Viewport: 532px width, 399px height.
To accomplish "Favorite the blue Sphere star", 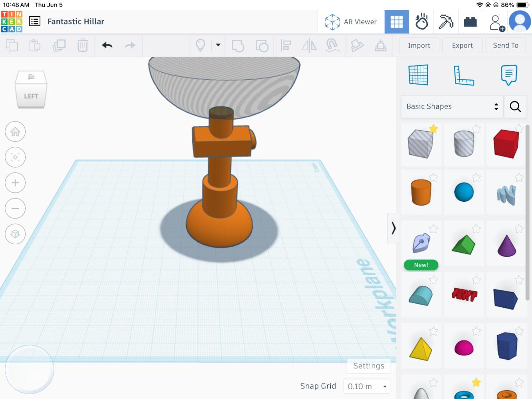I will (x=476, y=177).
